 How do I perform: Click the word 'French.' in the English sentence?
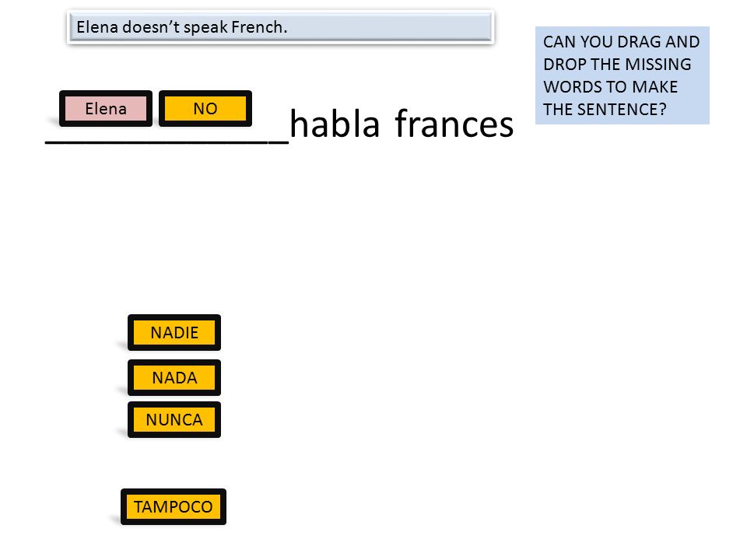(259, 27)
